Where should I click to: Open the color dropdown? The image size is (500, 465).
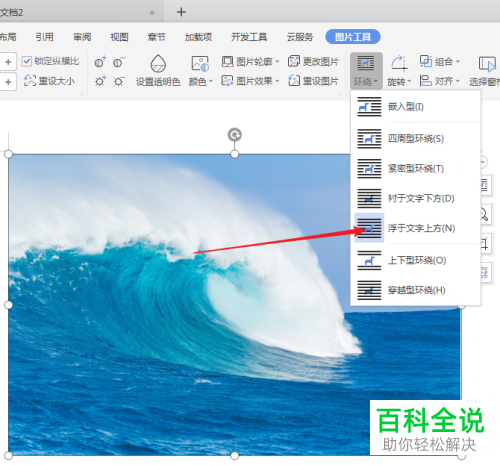pos(200,71)
